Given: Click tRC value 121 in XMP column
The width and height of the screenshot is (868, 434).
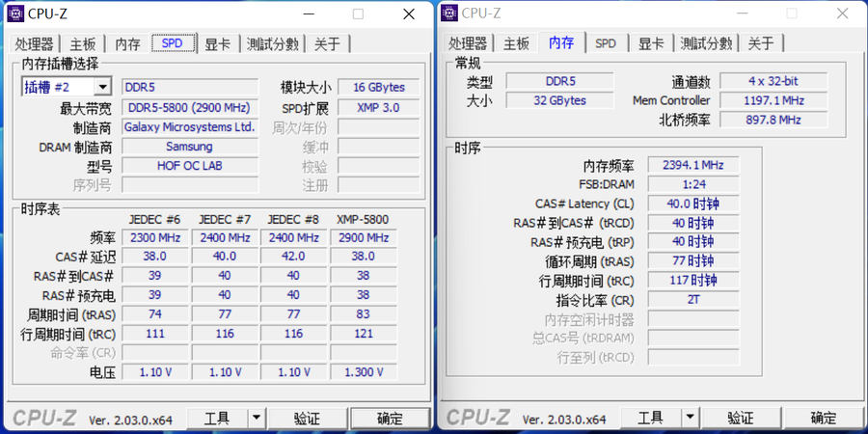Looking at the screenshot, I should click(x=364, y=334).
